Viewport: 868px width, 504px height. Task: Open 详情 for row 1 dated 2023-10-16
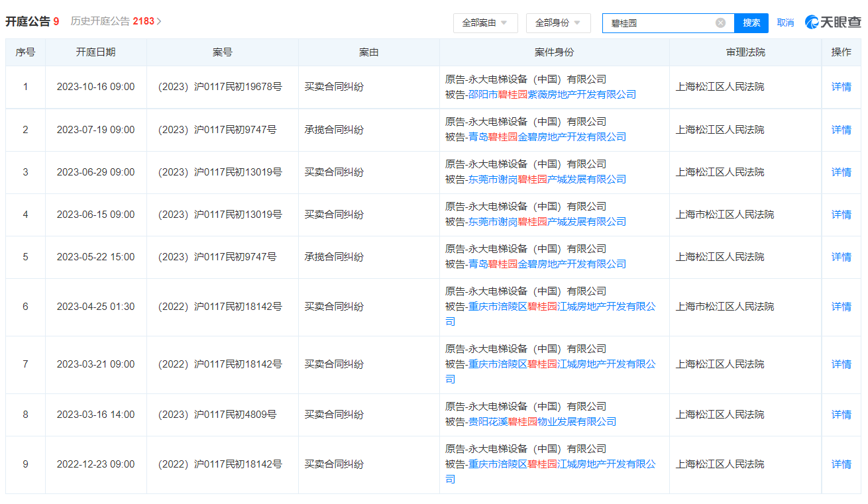coord(841,87)
